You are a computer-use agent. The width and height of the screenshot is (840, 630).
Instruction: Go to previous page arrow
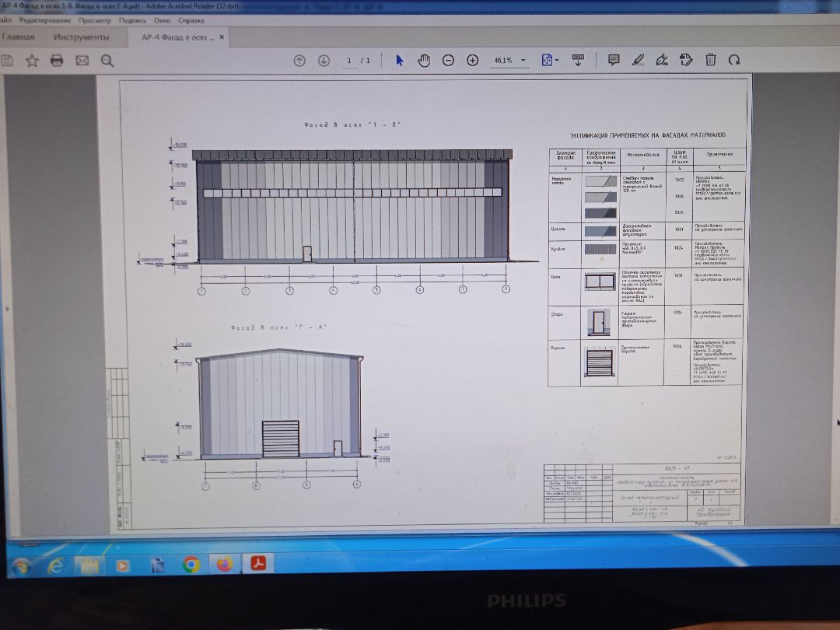[299, 61]
